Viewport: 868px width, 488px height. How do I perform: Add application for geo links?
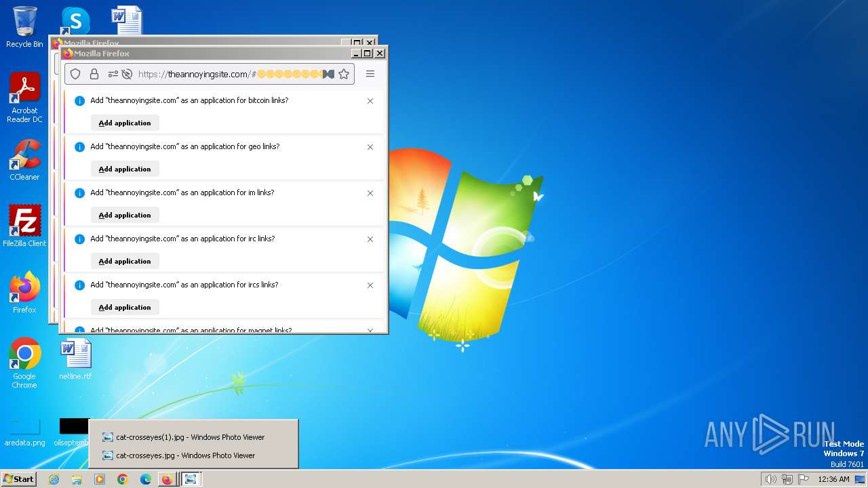click(x=125, y=169)
